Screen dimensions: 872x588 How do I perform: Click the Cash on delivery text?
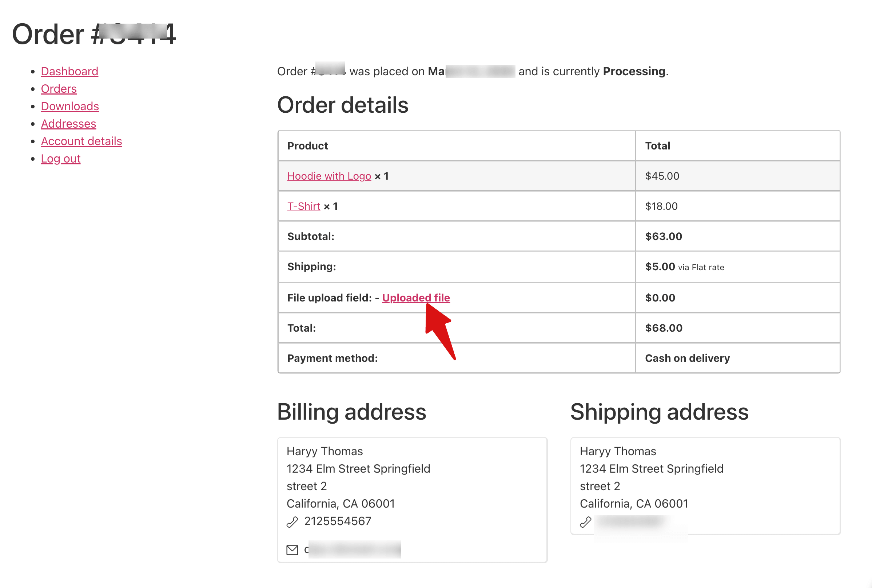click(687, 358)
